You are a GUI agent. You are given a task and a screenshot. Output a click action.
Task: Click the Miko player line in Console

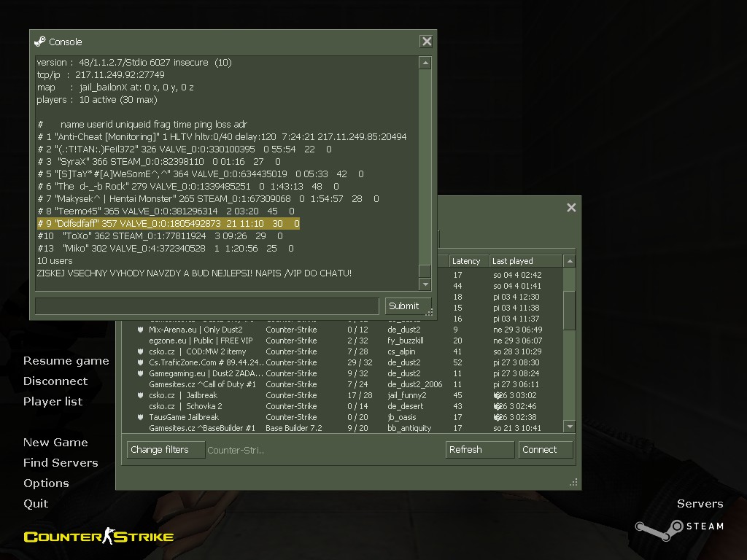pos(166,249)
